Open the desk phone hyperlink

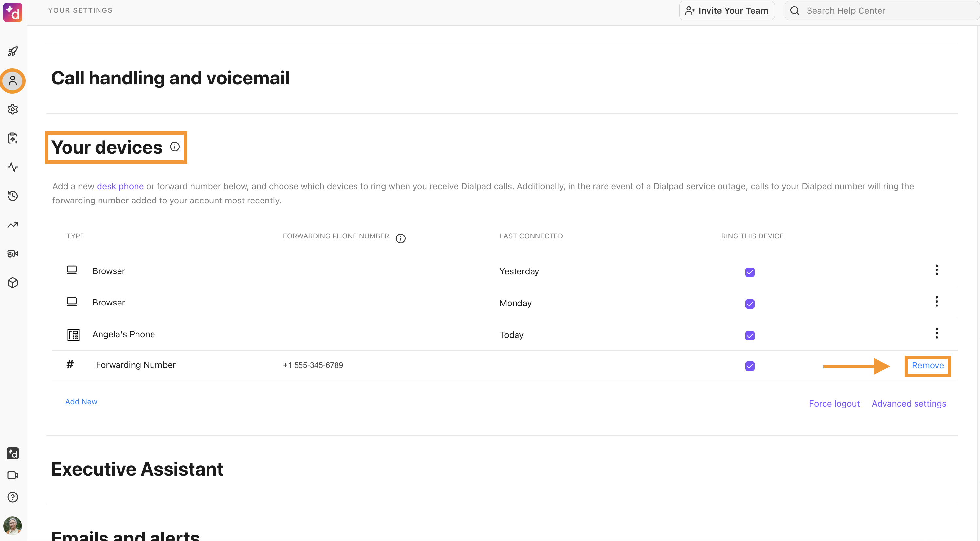coord(120,186)
